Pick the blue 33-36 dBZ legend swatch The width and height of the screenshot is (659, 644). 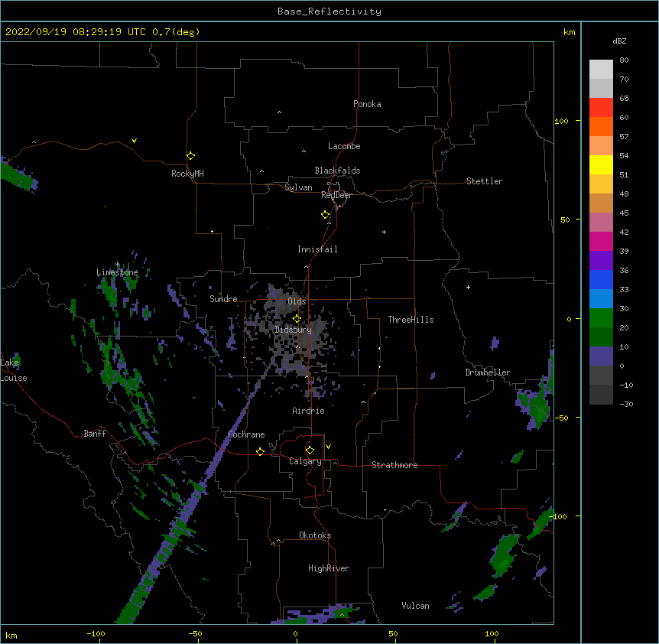(x=601, y=279)
